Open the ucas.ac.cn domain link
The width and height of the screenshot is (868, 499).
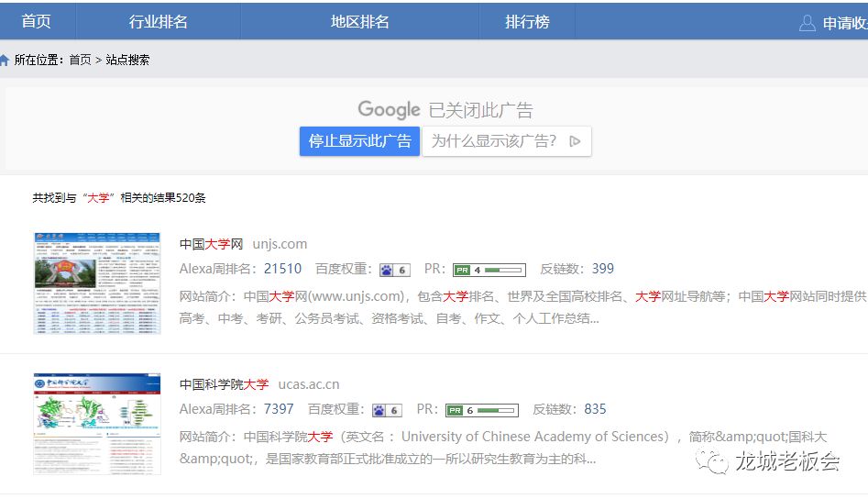point(309,384)
